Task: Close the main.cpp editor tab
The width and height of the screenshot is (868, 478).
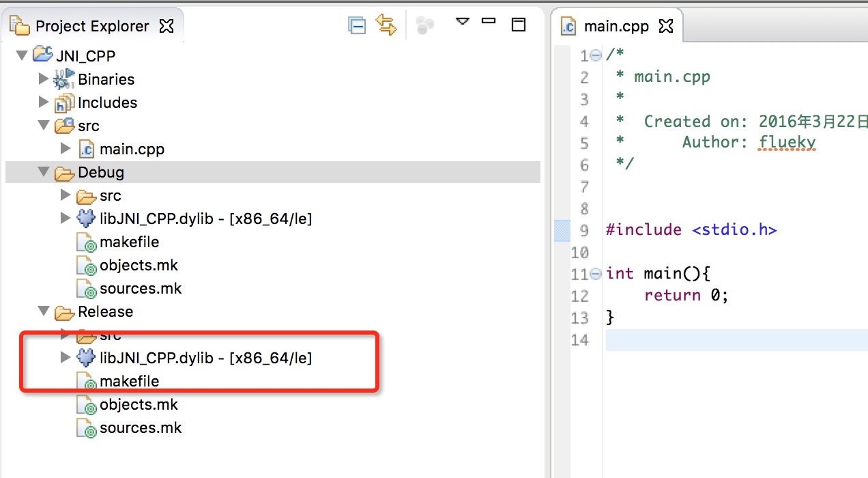Action: click(x=667, y=26)
